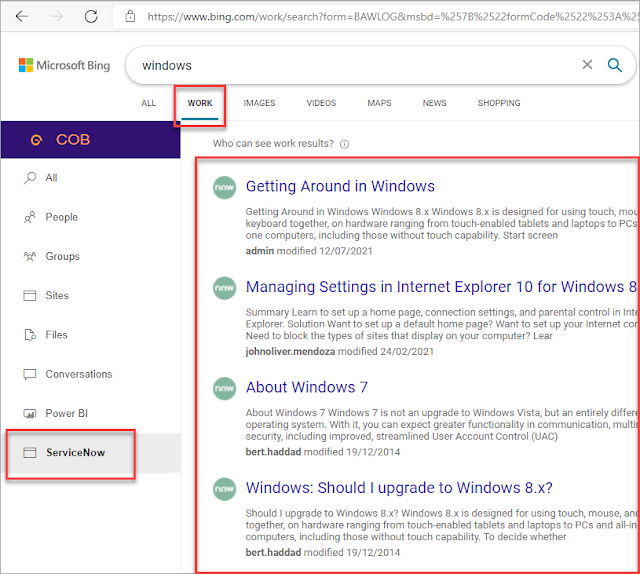Click the ServiceNow icon beside Managing Settings result
Image resolution: width=640 pixels, height=574 pixels.
point(224,288)
